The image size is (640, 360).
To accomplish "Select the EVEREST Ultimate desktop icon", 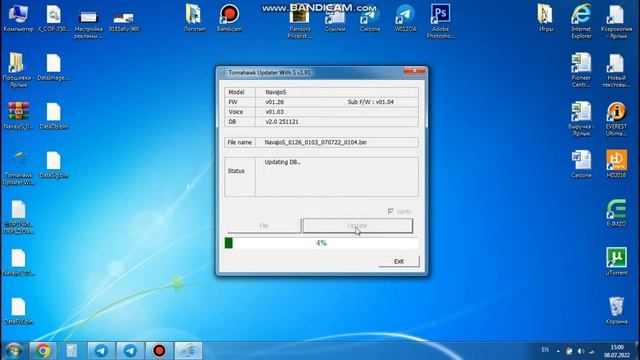I will click(616, 118).
